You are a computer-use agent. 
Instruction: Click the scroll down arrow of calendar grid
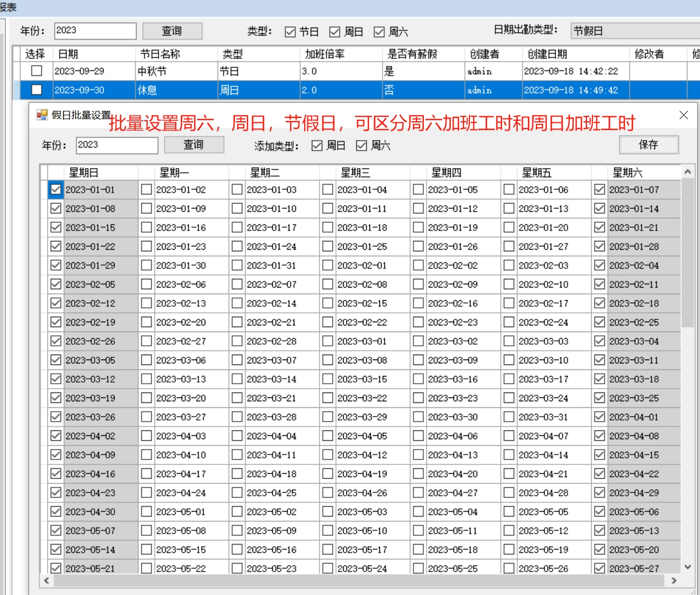[x=687, y=567]
